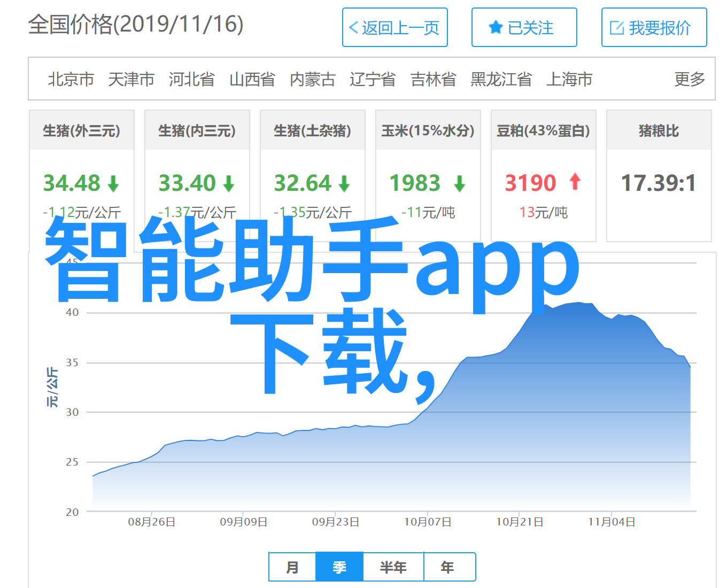The width and height of the screenshot is (727, 588).
Task: Click back chevron in 返回上一页
Action: pos(353,28)
